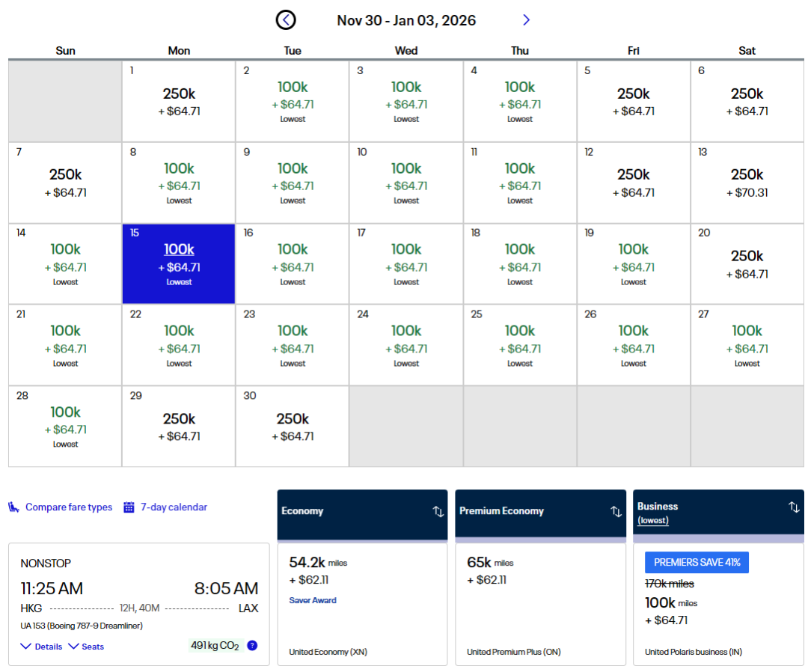
Task: Click the sort arrows on Economy column
Action: click(438, 511)
